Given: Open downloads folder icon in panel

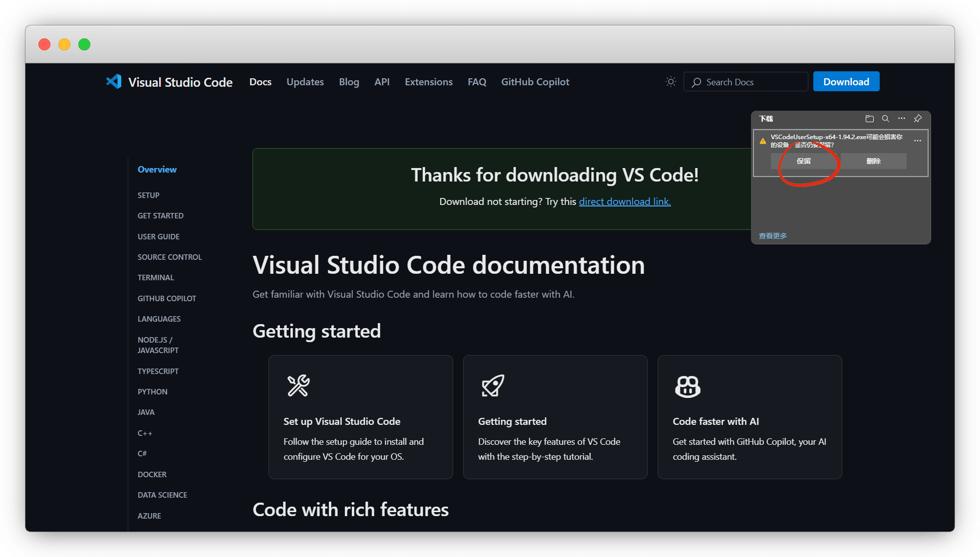Looking at the screenshot, I should pyautogui.click(x=869, y=119).
